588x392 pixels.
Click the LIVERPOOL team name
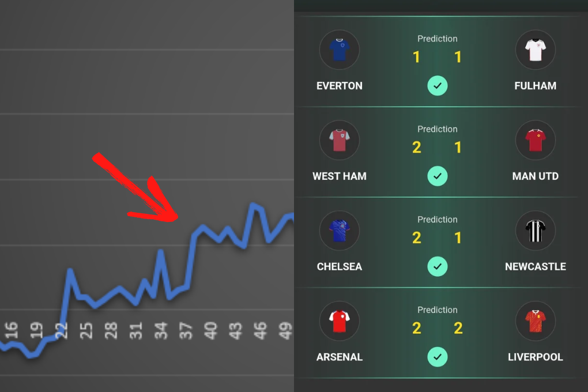(x=535, y=357)
